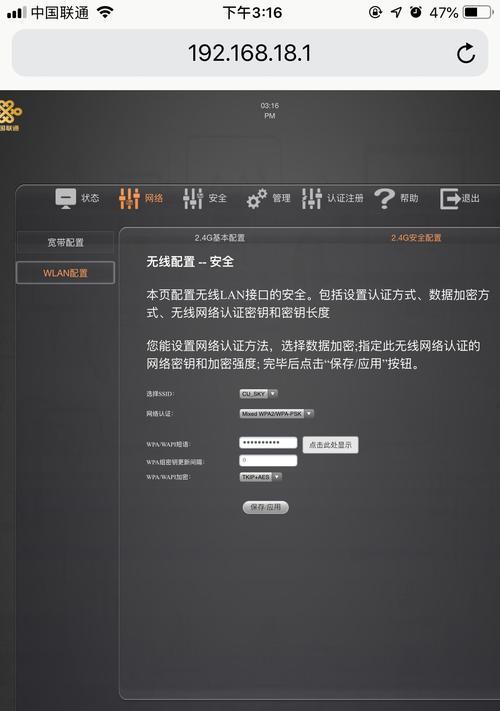The height and width of the screenshot is (711, 500).
Task: Open the 状态 status monitor icon
Action: pyautogui.click(x=66, y=199)
